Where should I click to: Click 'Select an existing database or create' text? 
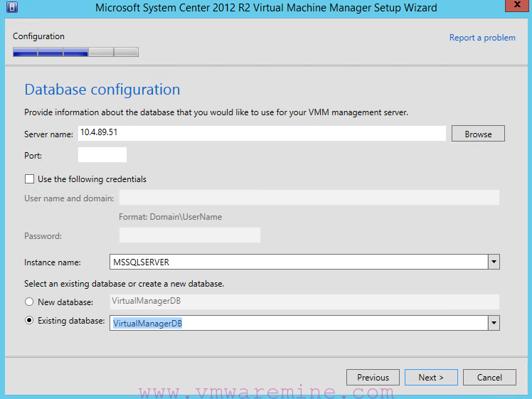(x=124, y=284)
